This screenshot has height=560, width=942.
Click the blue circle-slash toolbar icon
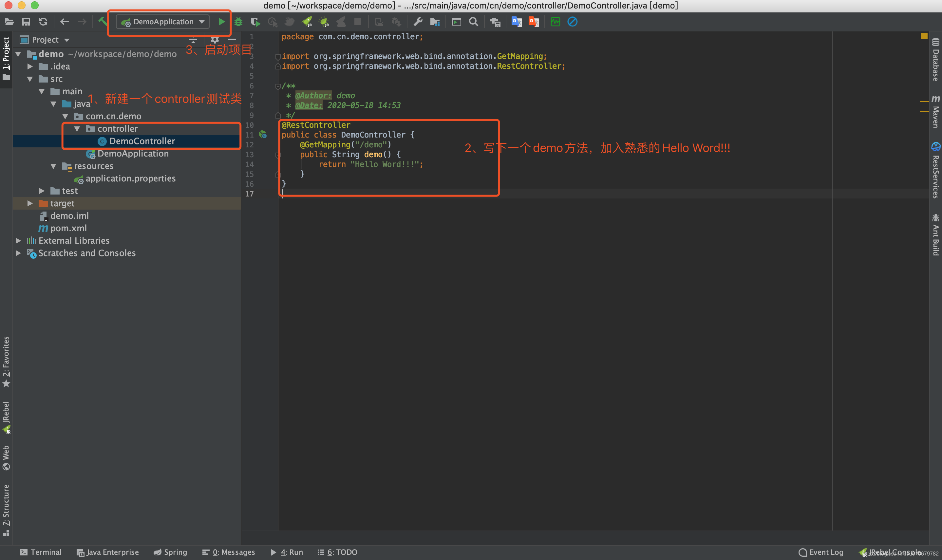572,22
